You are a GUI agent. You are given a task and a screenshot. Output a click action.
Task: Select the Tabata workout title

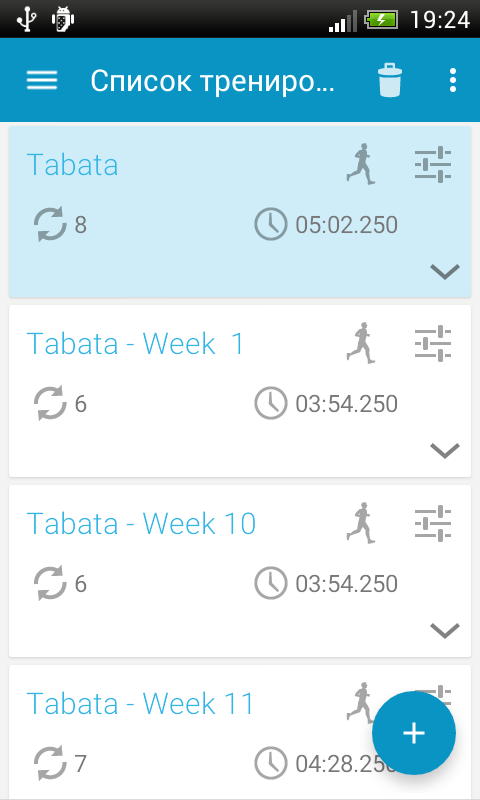[x=72, y=164]
